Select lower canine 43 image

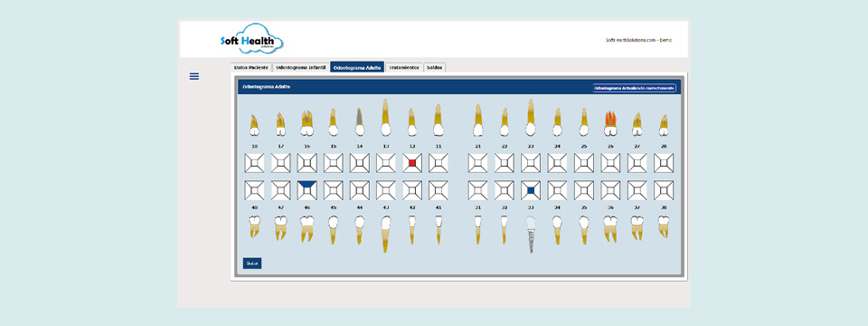pyautogui.click(x=386, y=234)
